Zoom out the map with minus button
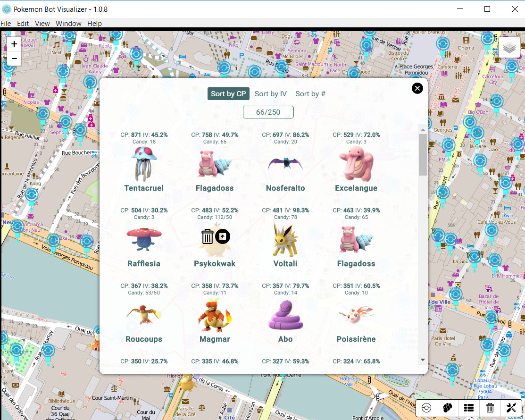The height and width of the screenshot is (420, 525). pyautogui.click(x=14, y=58)
